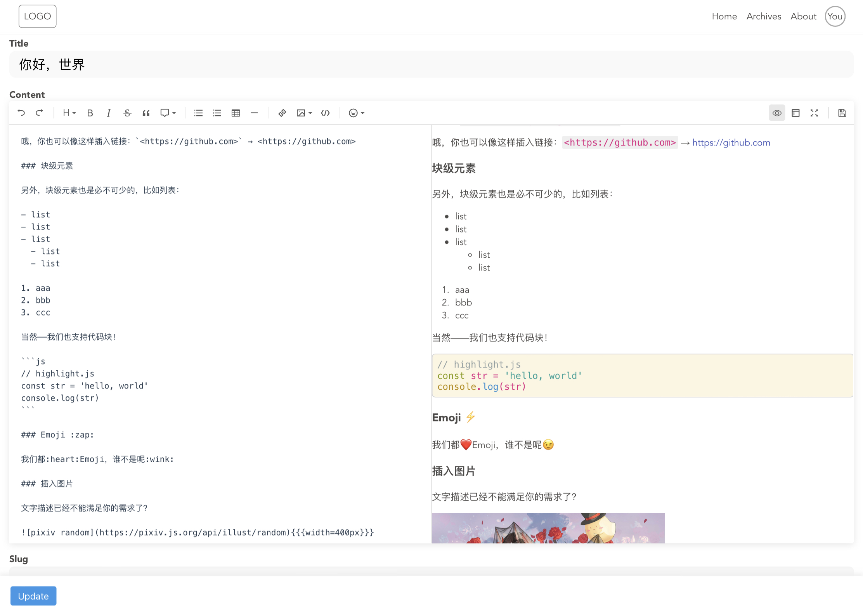The width and height of the screenshot is (863, 616).
Task: Toggle editor layout panel icon
Action: (x=795, y=113)
